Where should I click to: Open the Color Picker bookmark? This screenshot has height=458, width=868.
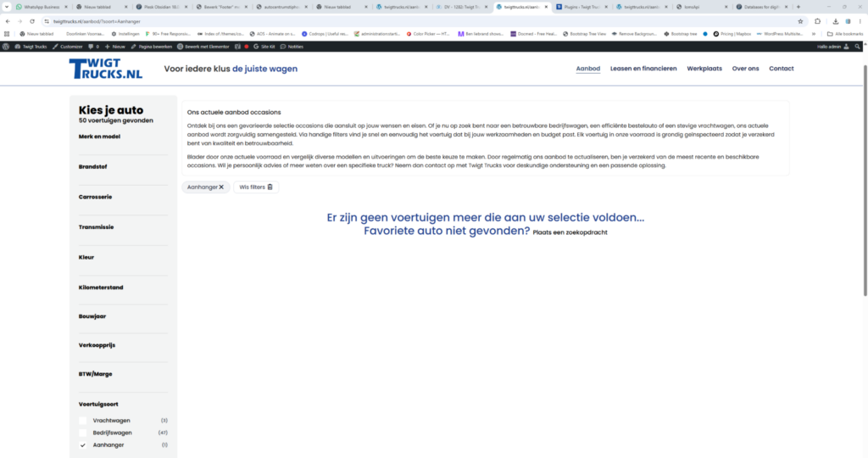tap(428, 34)
